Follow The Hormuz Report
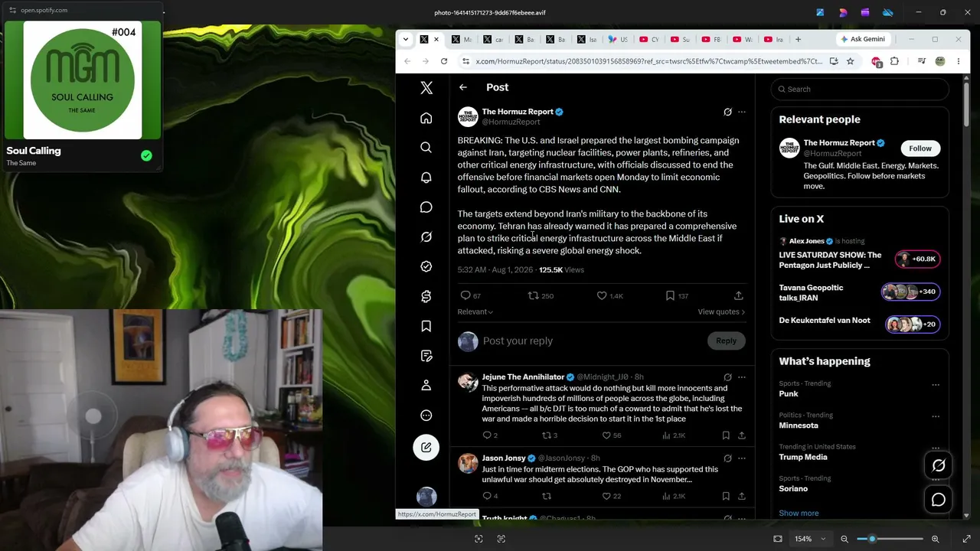 click(x=920, y=148)
